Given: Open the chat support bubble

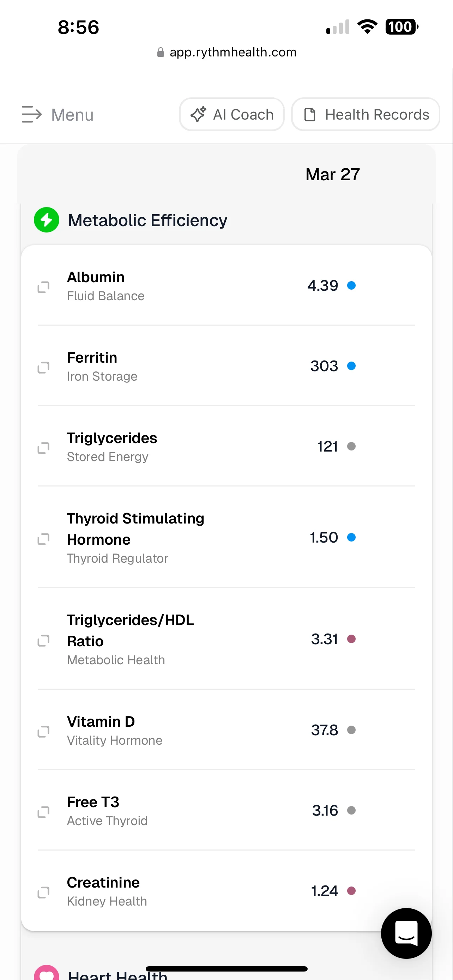Looking at the screenshot, I should point(406,933).
